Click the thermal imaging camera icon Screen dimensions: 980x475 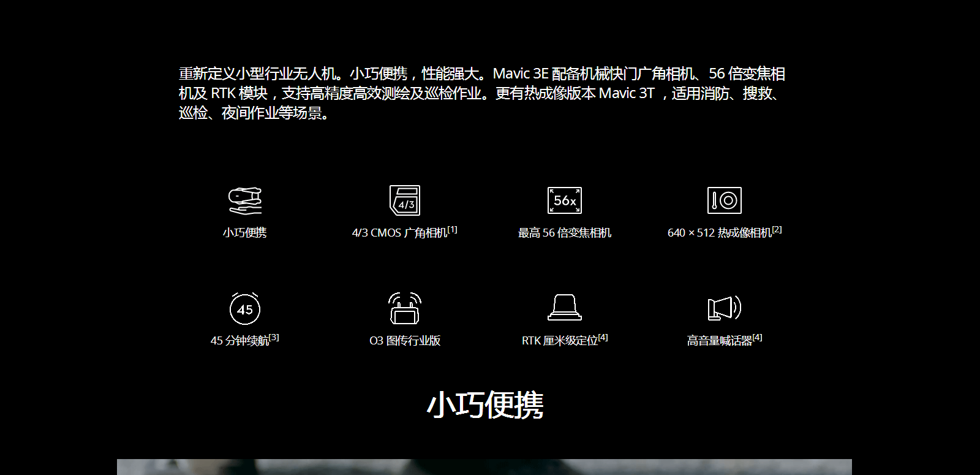725,200
